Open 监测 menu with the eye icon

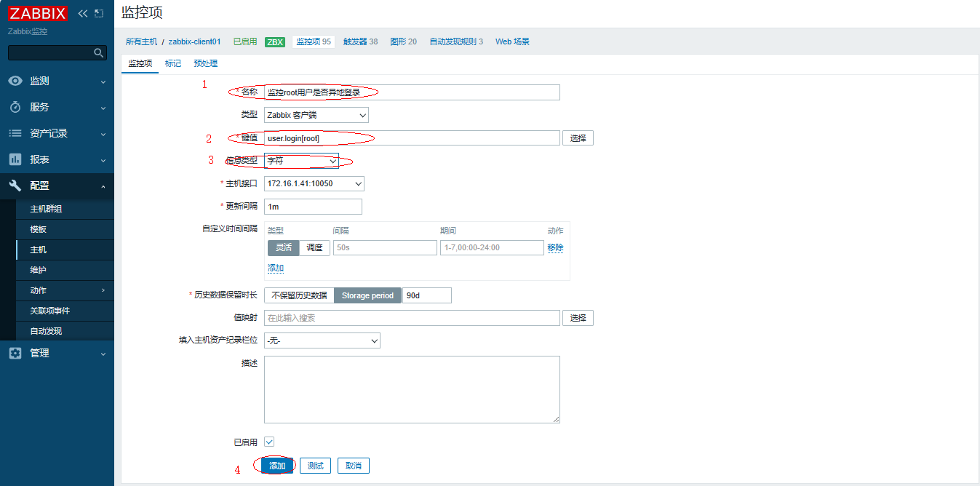coord(15,81)
